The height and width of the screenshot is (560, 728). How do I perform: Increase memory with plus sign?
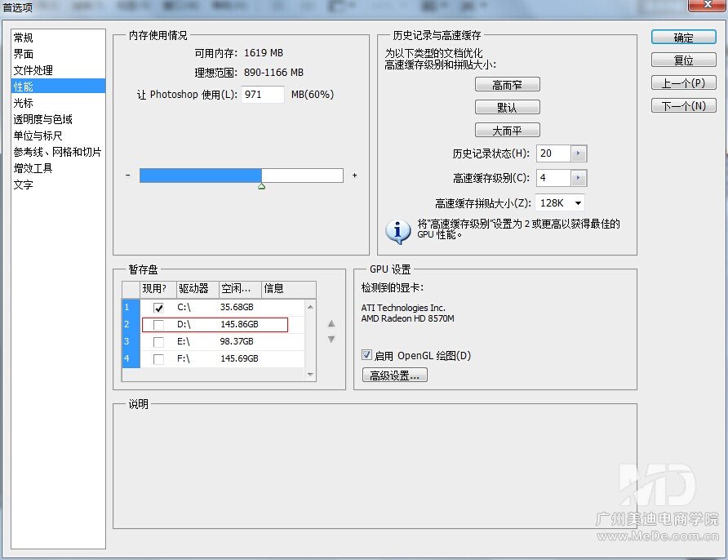[355, 175]
